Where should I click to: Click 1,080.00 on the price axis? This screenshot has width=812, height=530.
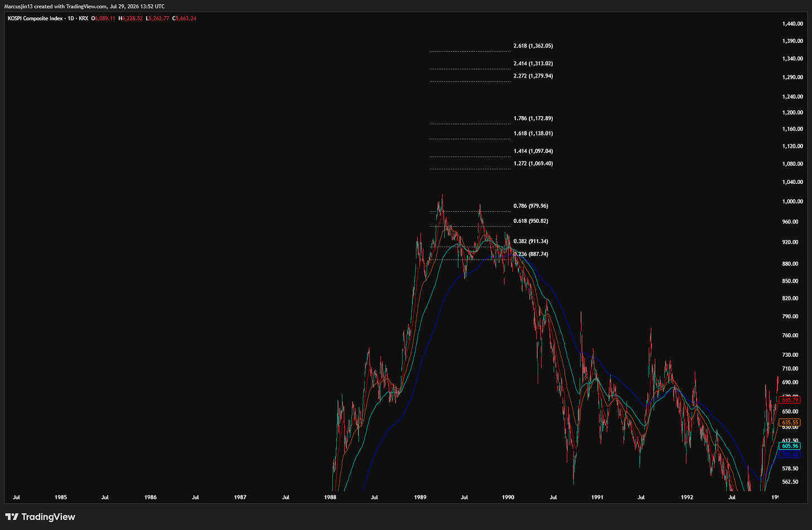point(792,164)
